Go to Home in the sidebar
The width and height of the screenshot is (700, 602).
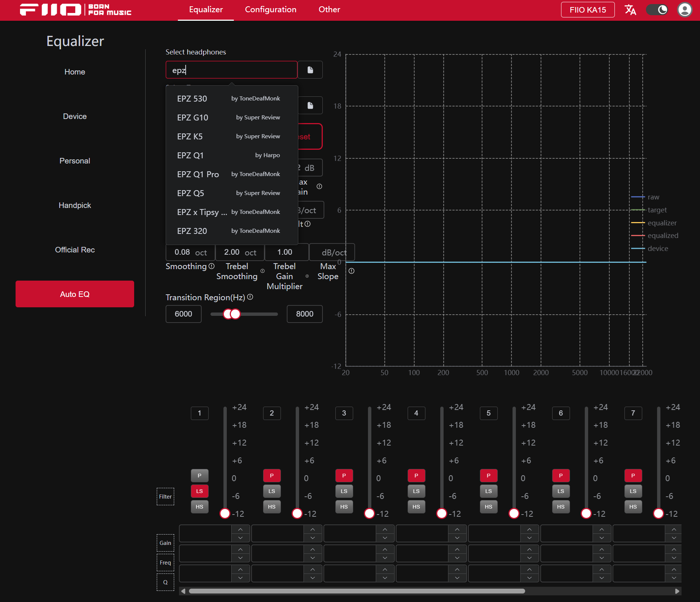tap(74, 72)
